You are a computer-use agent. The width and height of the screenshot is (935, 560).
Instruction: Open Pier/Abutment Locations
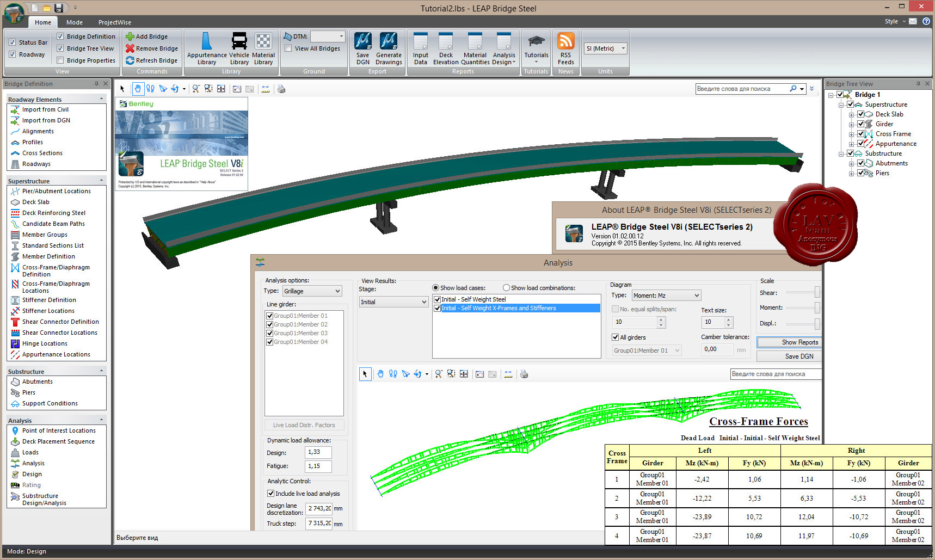click(x=56, y=191)
